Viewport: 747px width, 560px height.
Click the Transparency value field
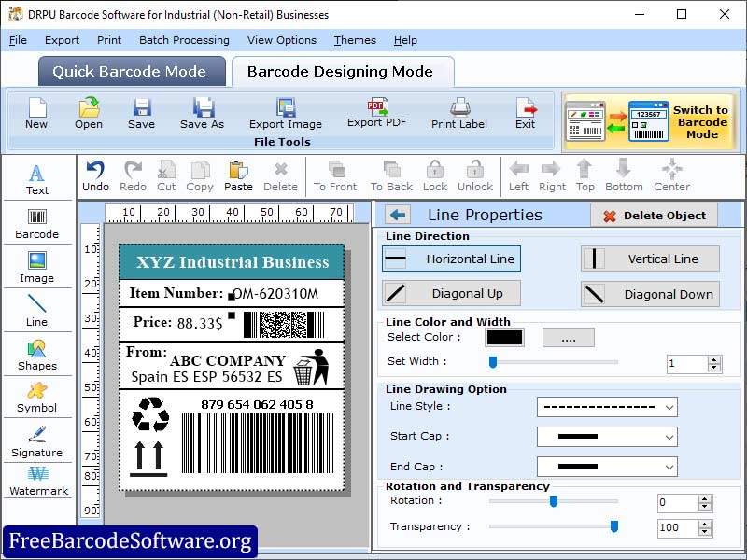(x=679, y=527)
